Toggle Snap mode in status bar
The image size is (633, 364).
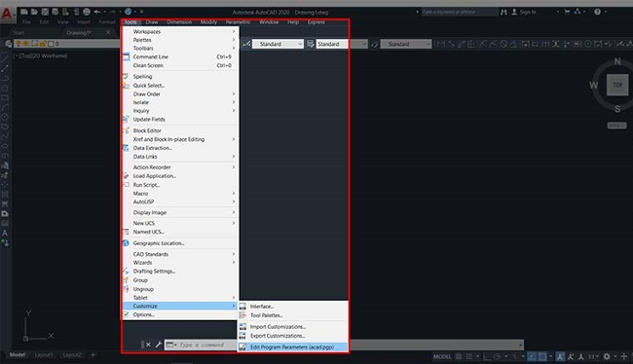pyautogui.click(x=469, y=357)
